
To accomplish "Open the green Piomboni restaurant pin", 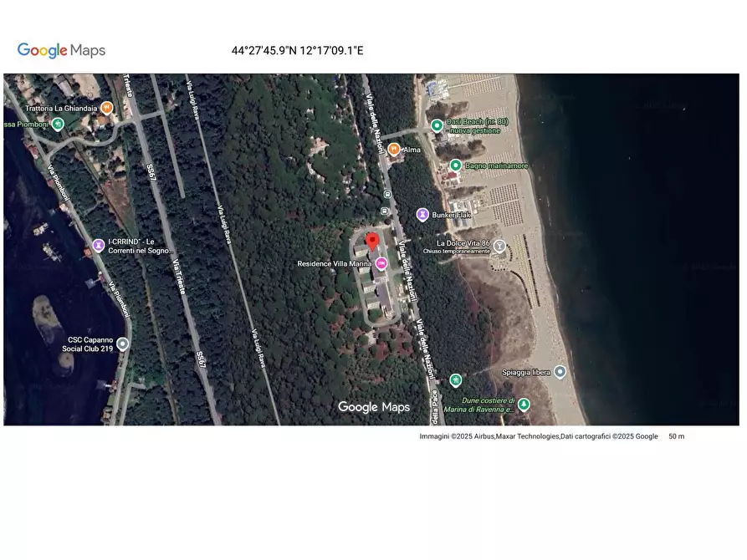I will (57, 125).
